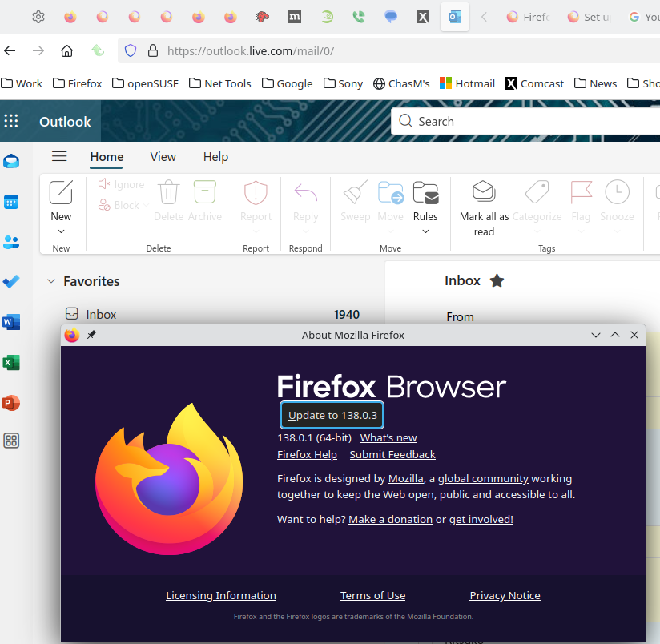Viewport: 660px width, 644px height.
Task: Launch Excel from the Outlook sidebar
Action: [x=11, y=362]
